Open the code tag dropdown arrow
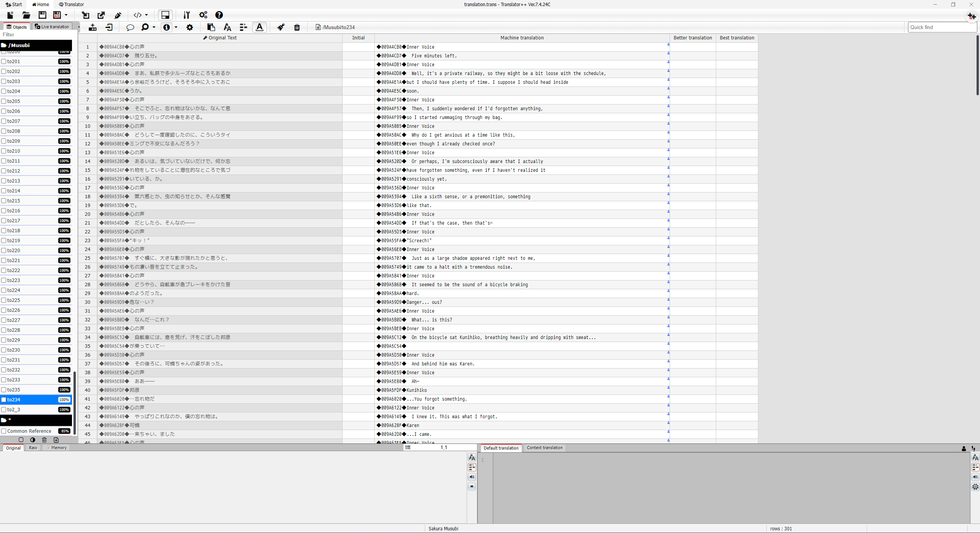This screenshot has height=533, width=980. 146,15
